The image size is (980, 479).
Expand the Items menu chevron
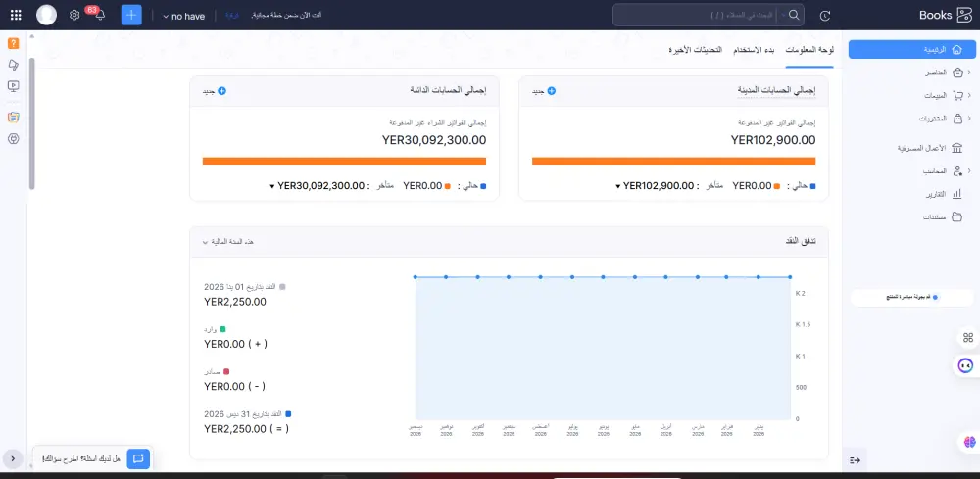click(969, 73)
